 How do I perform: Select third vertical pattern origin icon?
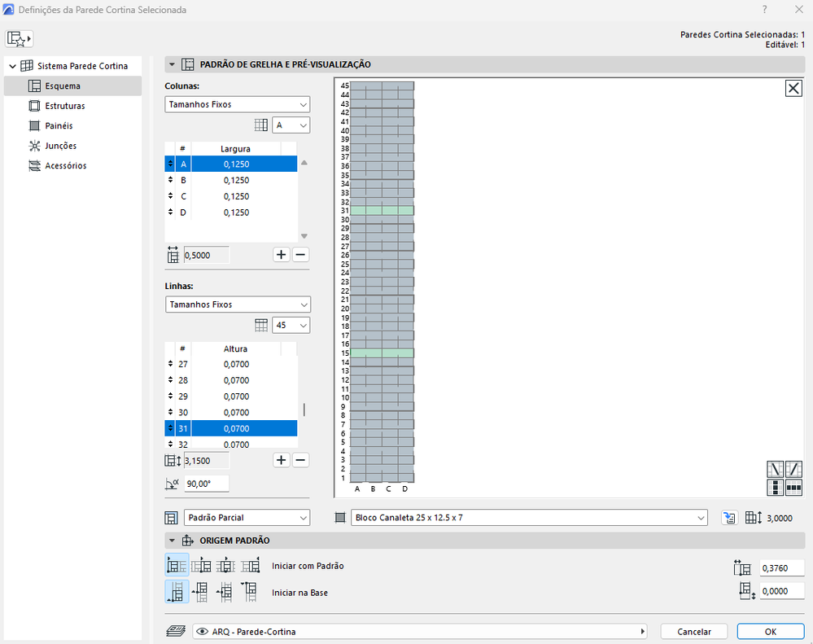click(225, 592)
